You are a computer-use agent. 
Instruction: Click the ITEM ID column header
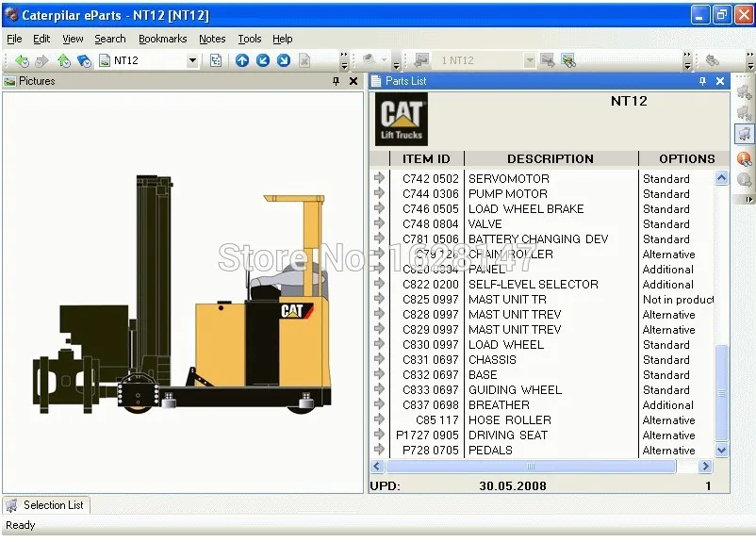pos(426,158)
